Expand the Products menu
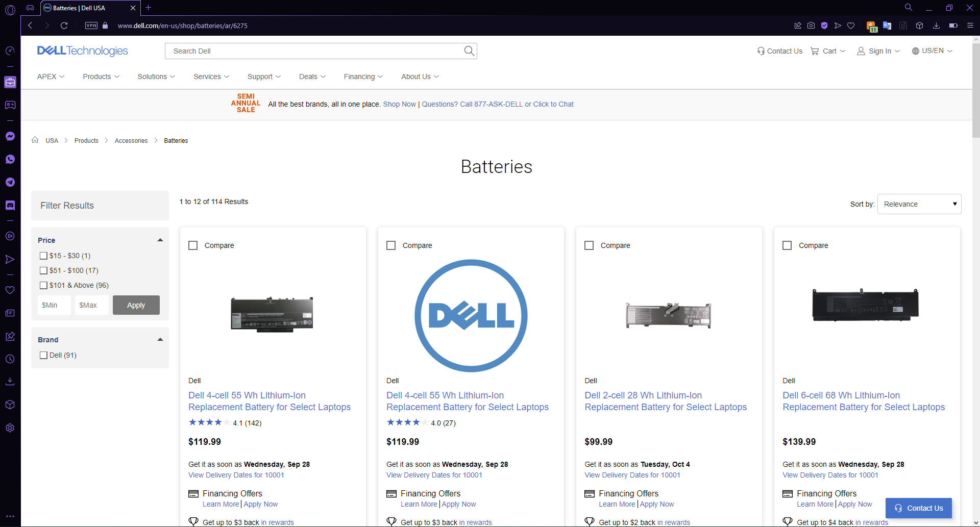Screen dimensions: 980x527 [101, 77]
